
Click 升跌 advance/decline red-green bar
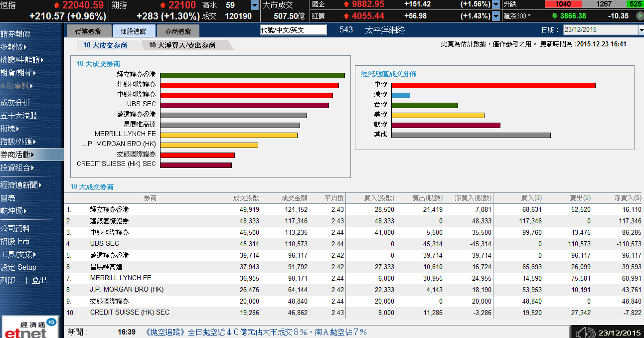point(594,4)
